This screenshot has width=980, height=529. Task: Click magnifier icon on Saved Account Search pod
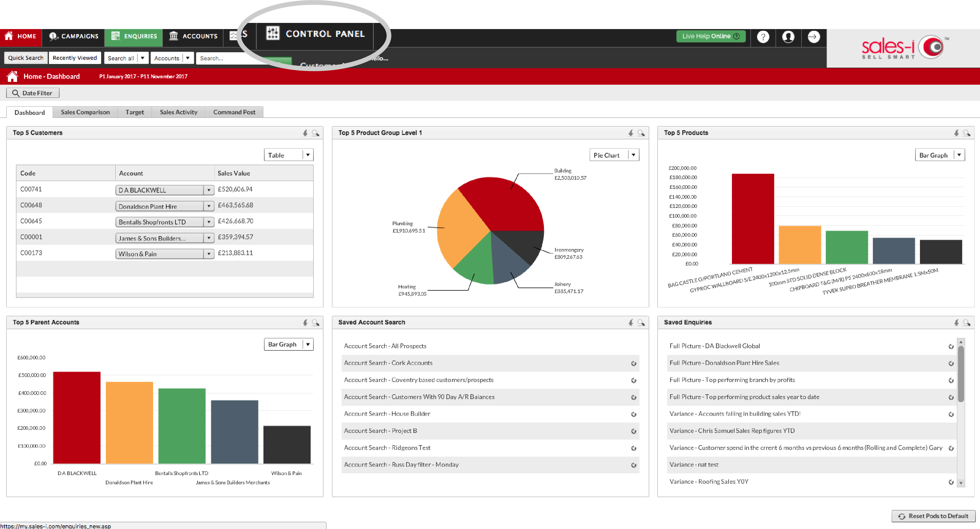tap(641, 322)
